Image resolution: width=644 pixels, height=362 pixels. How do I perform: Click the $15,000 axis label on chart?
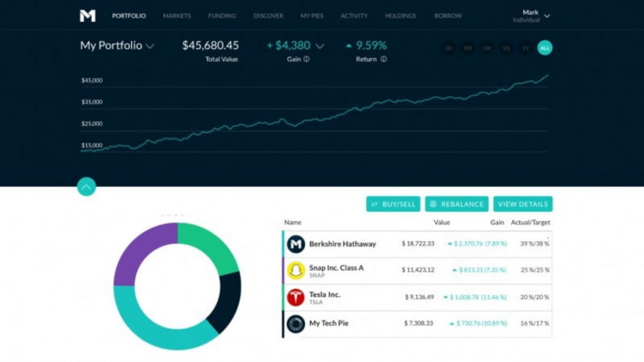[92, 145]
